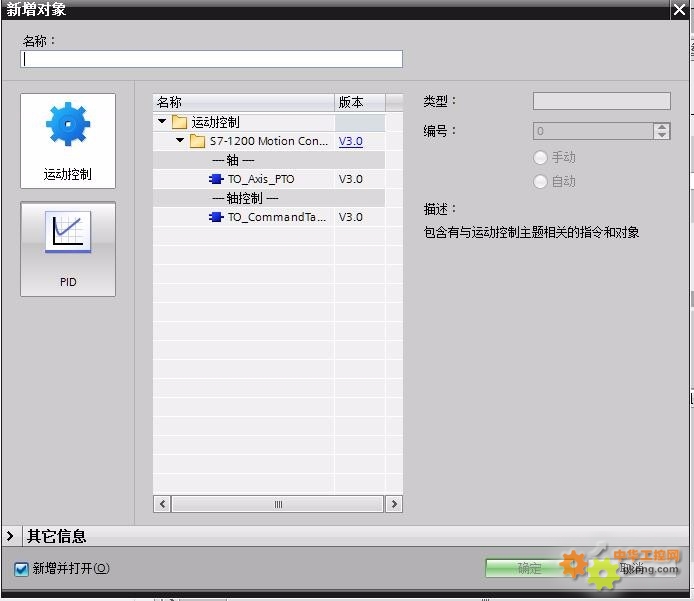Decrease the 编号 value with down arrow
This screenshot has height=601, width=694.
[x=662, y=135]
